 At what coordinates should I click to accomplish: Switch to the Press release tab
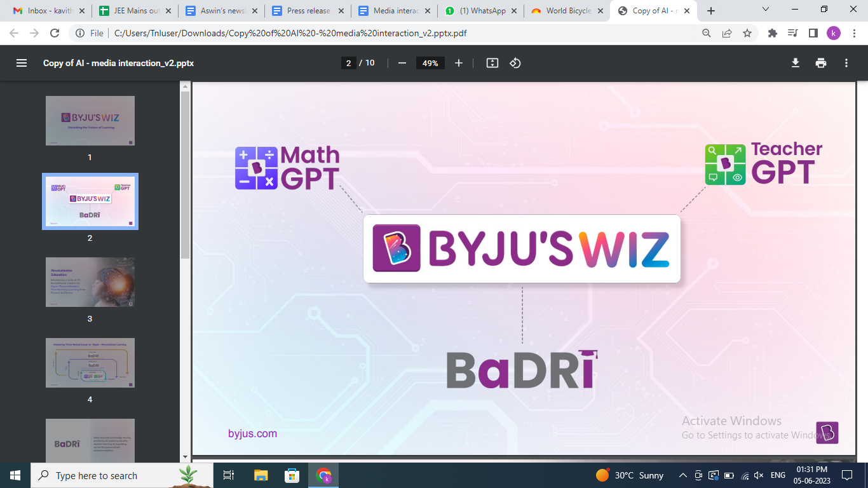[x=308, y=11]
